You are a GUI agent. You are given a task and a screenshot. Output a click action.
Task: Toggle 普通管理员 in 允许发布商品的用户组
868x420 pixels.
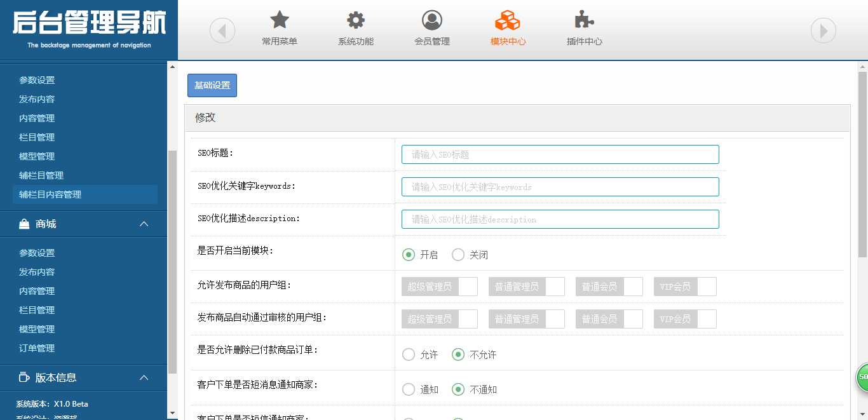527,287
